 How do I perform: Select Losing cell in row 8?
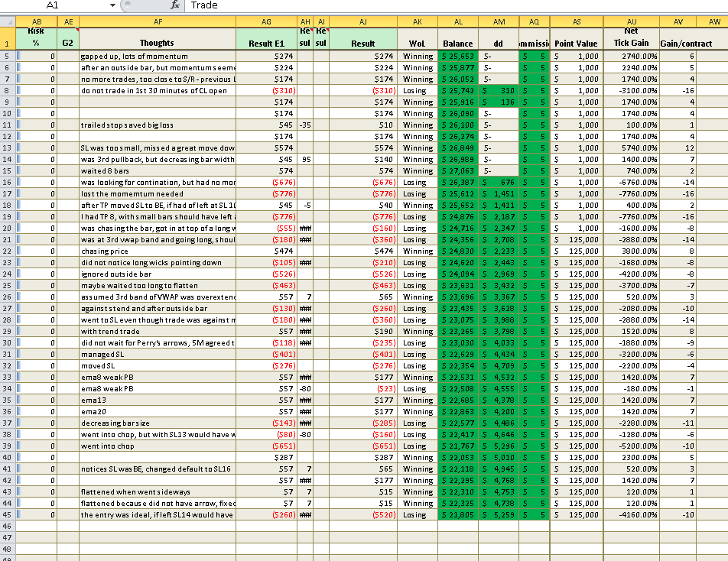(417, 90)
